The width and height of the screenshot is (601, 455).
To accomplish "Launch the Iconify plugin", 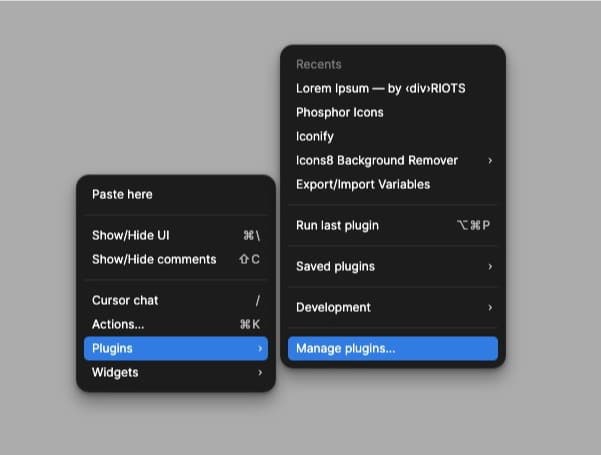I will pyautogui.click(x=393, y=136).
